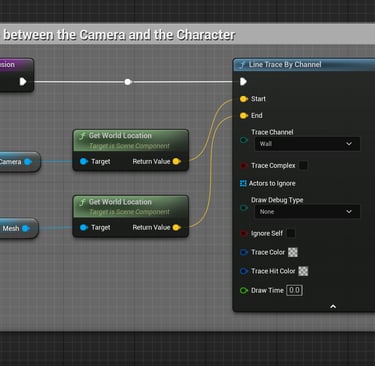
Task: Enable the Ignore Self checkbox
Action: coord(291,233)
